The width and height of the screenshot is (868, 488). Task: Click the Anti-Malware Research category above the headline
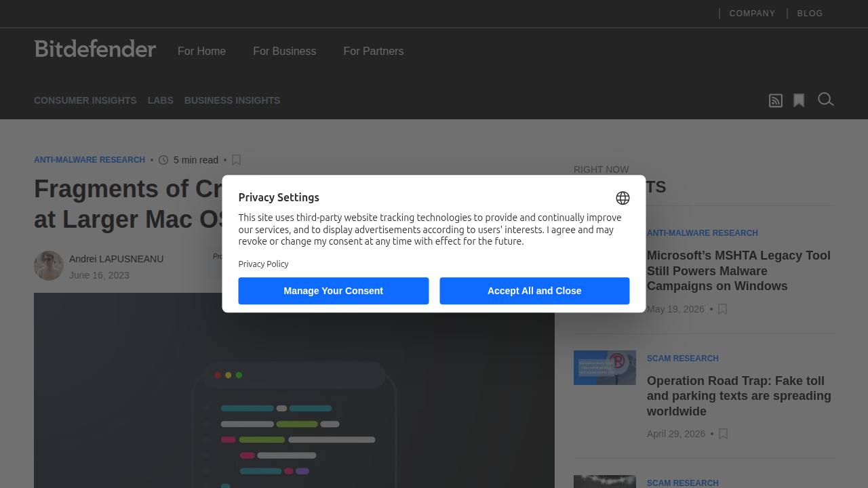click(90, 160)
